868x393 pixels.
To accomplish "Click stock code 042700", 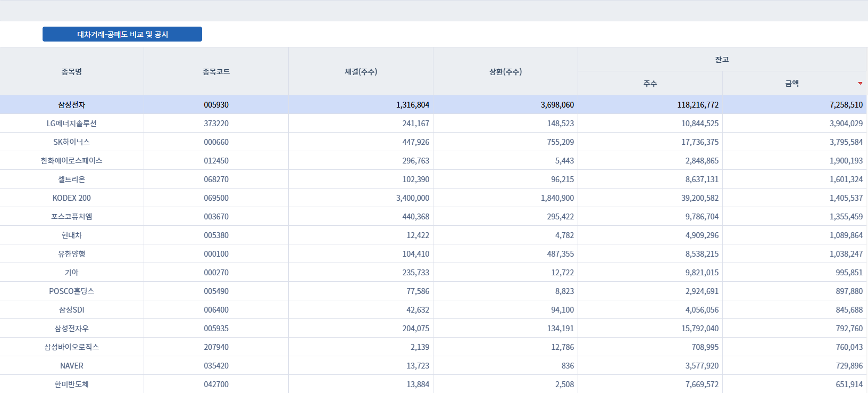I will 216,384.
